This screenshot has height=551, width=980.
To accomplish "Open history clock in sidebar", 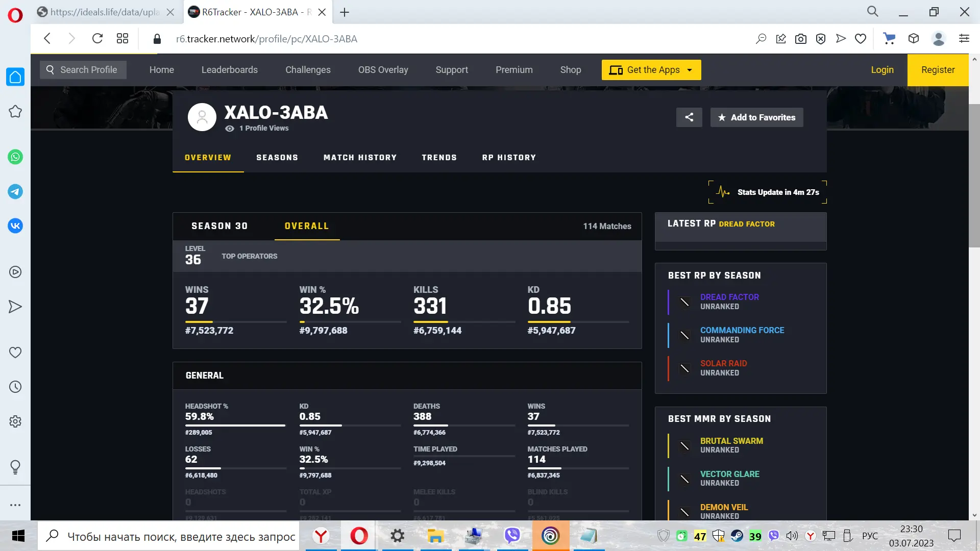I will [x=15, y=387].
